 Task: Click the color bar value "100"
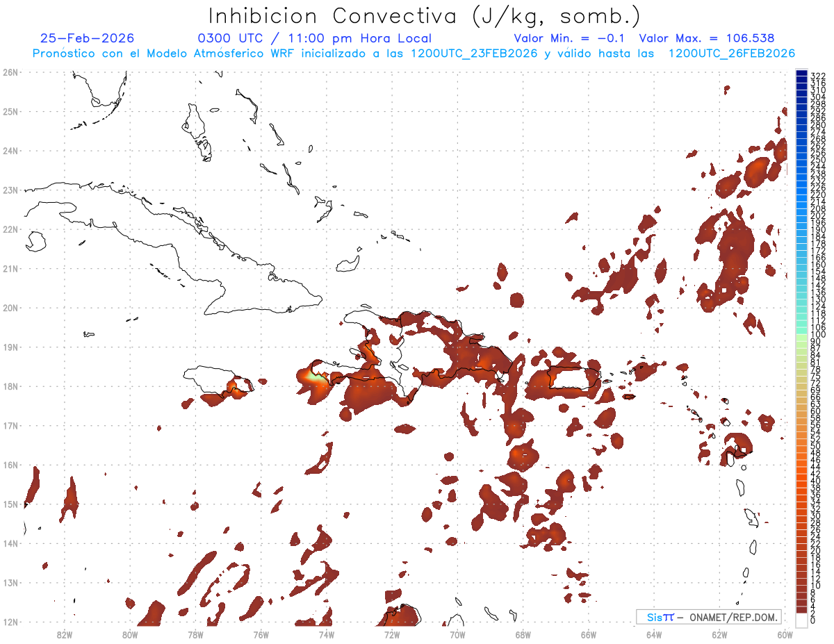coord(817,335)
